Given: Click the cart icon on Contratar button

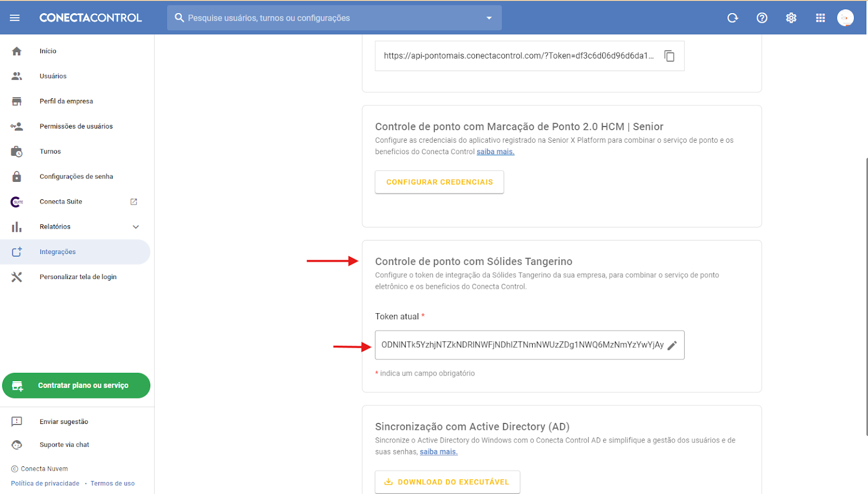Looking at the screenshot, I should (x=17, y=386).
